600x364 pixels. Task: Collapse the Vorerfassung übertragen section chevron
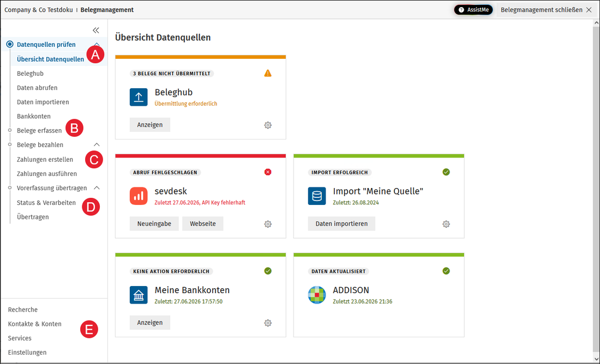(97, 188)
